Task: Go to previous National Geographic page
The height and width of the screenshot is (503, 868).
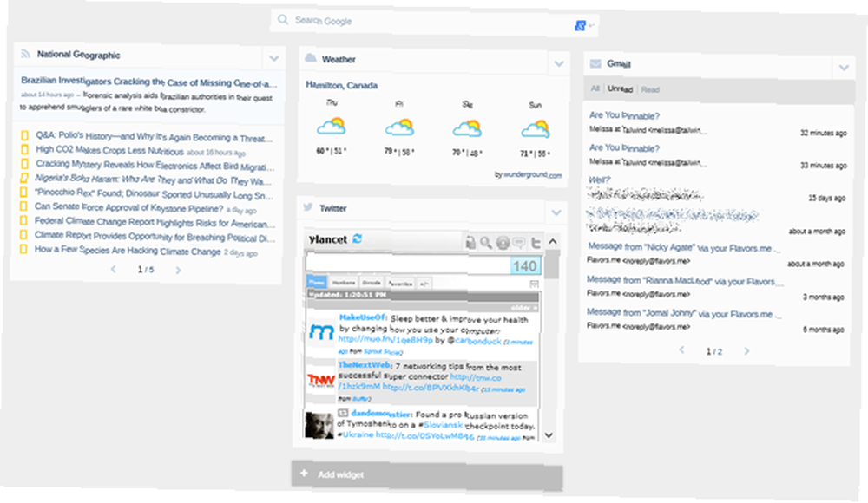Action: click(x=114, y=270)
